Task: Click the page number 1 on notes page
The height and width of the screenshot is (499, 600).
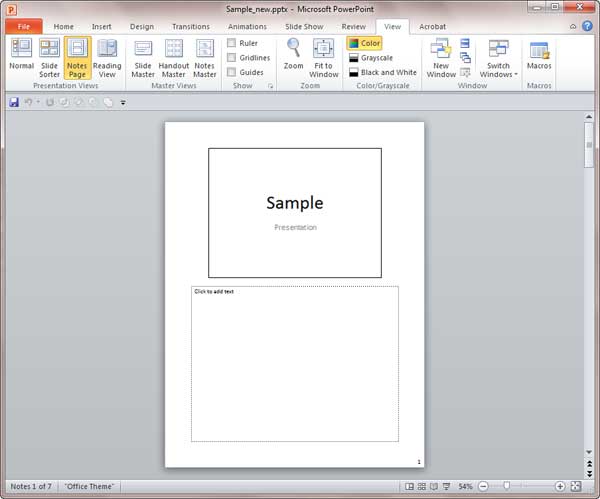Action: 419,462
